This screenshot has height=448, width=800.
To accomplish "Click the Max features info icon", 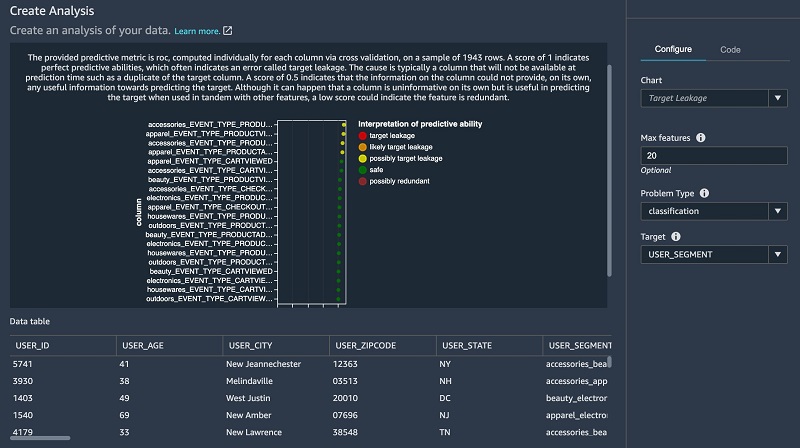I will click(x=701, y=138).
